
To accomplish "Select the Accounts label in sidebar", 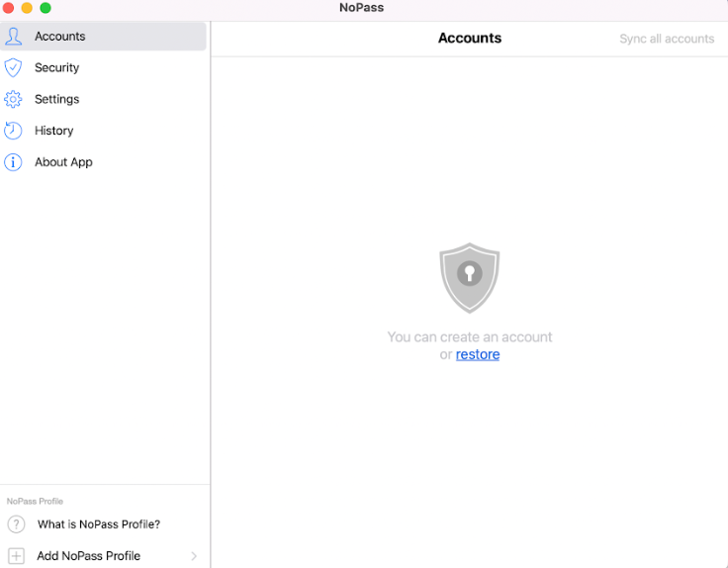I will [60, 37].
